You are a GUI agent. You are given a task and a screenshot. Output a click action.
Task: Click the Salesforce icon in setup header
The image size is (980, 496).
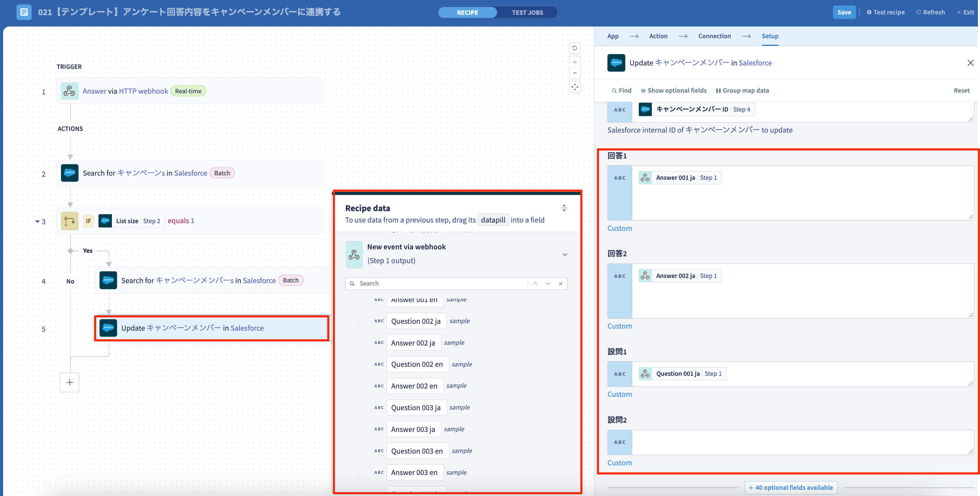pos(616,63)
